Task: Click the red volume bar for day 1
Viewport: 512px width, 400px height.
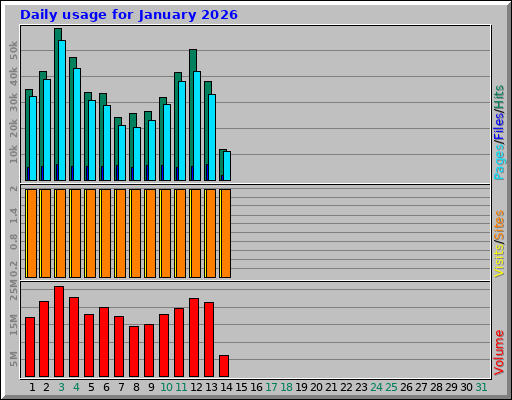Action: [x=30, y=347]
